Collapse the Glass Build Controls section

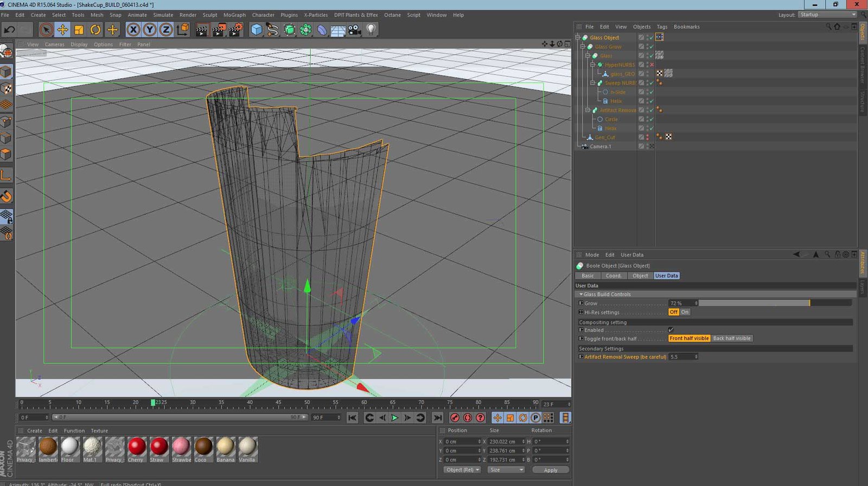pyautogui.click(x=581, y=295)
